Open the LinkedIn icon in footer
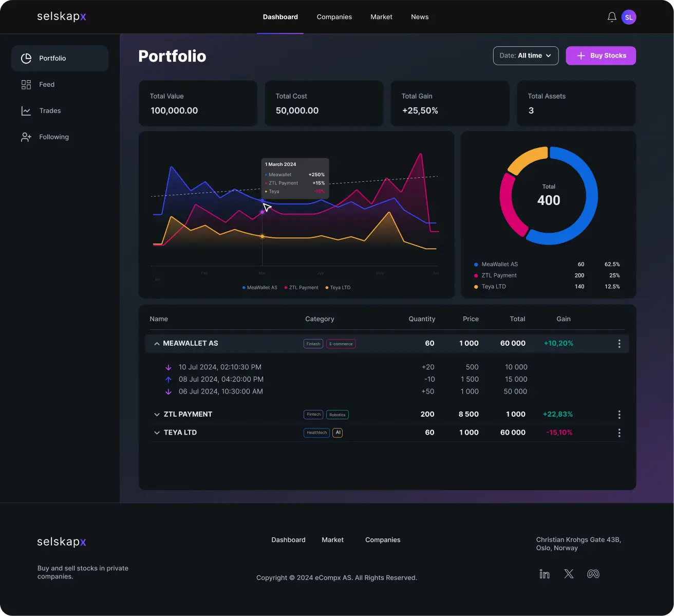The image size is (674, 616). click(x=545, y=574)
